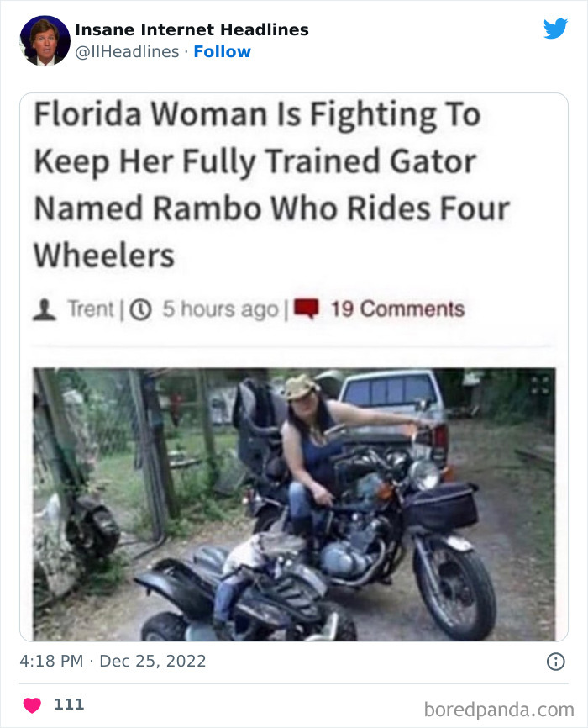Click the word Wheelers in the headline
588x728 pixels.
104,256
